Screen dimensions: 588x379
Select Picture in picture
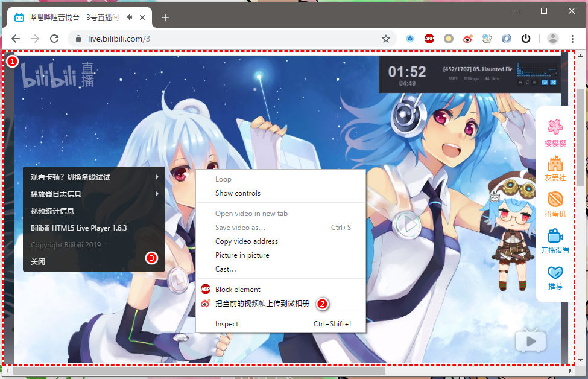click(280, 255)
